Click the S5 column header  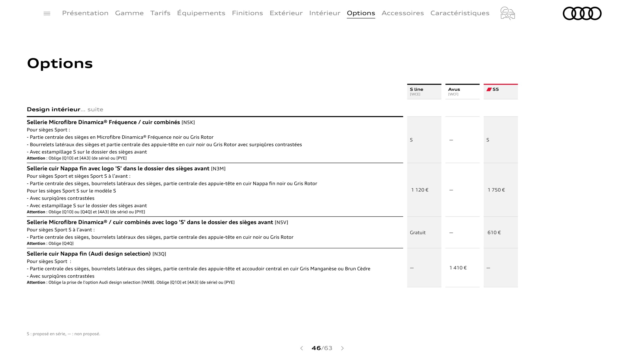tap(501, 91)
